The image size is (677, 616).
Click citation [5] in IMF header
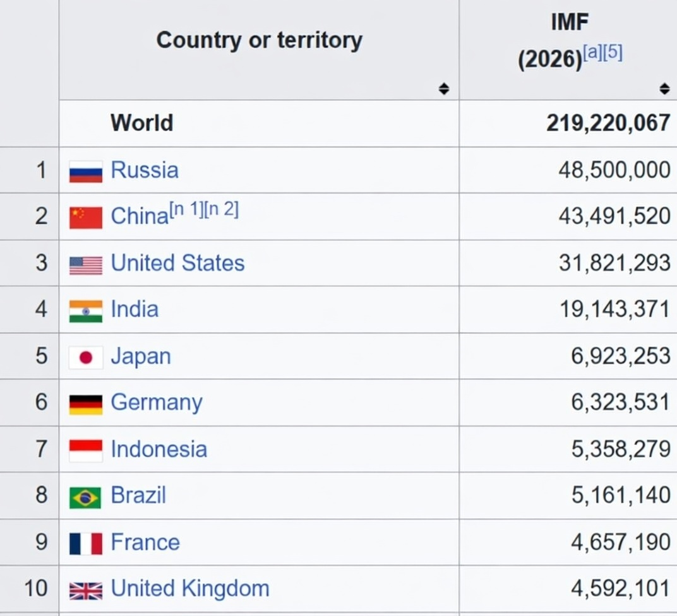click(x=610, y=52)
